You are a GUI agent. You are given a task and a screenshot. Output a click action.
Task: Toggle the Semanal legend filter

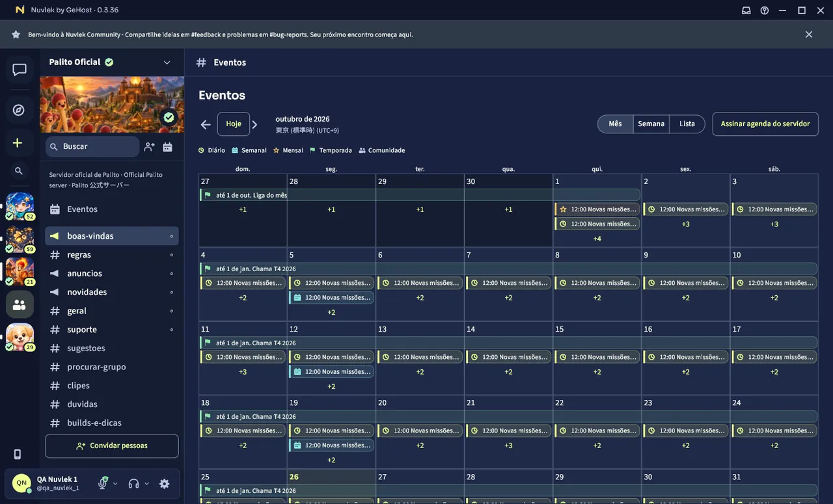click(249, 150)
